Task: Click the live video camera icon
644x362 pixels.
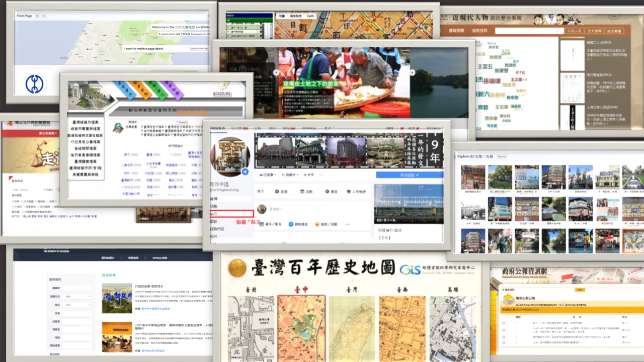Action: click(277, 192)
